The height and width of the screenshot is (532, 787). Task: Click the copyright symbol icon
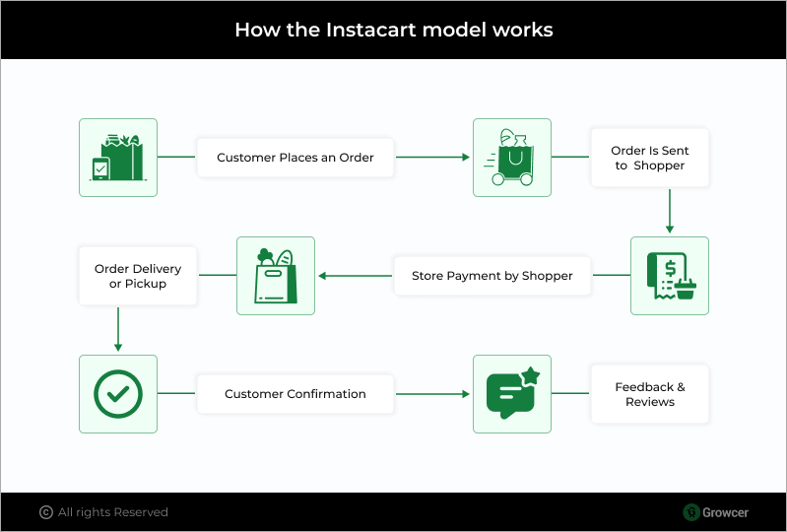[45, 512]
